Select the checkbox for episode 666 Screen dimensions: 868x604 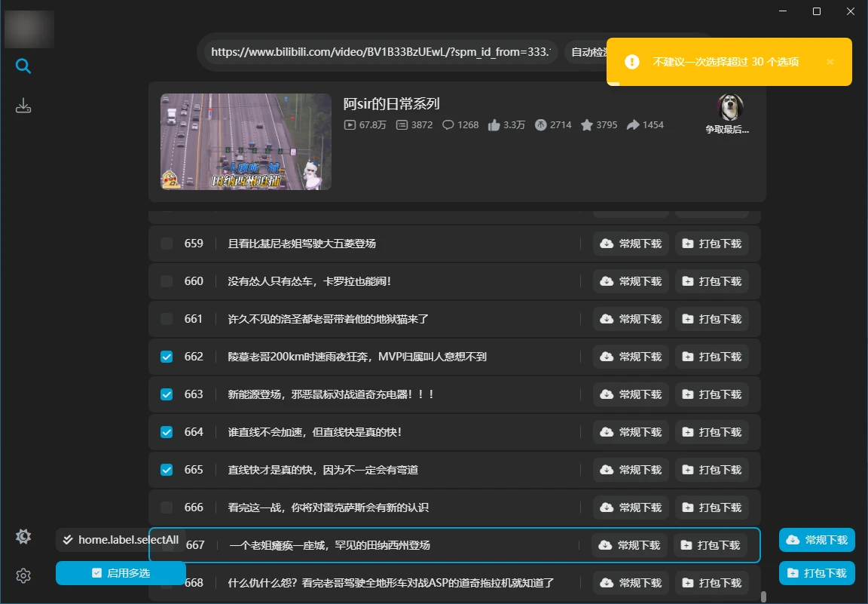tap(167, 507)
